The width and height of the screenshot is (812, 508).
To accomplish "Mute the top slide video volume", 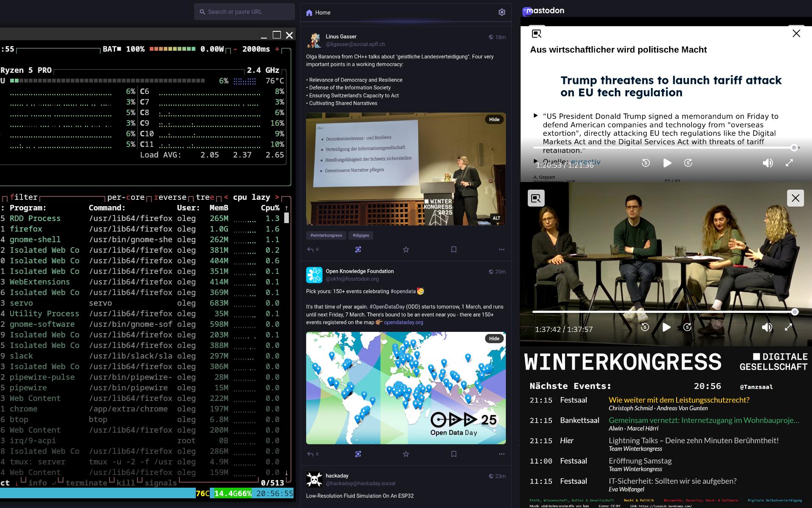I will click(768, 163).
